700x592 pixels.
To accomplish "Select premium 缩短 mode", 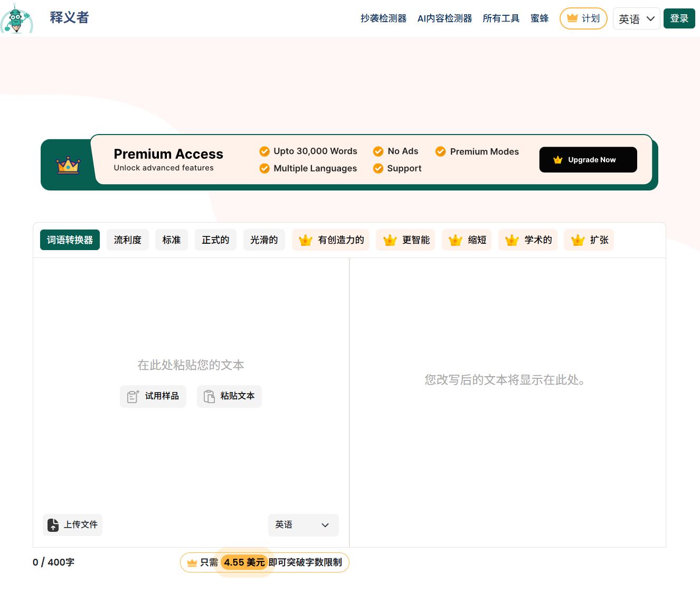I will [x=467, y=240].
